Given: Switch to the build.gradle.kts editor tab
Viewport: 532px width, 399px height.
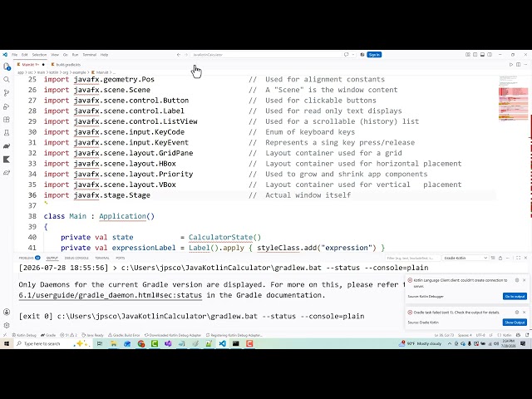Looking at the screenshot, I should (66, 65).
